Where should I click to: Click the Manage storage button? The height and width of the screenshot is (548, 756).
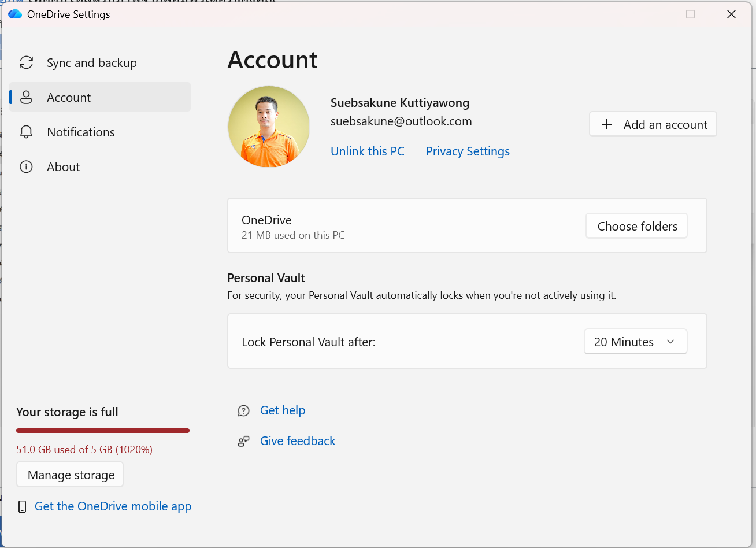(x=70, y=475)
